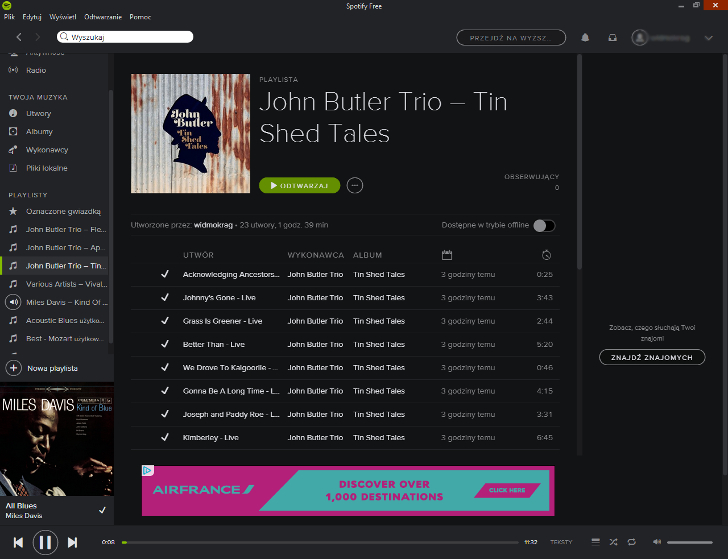Open TEKSTY lyrics button
728x559 pixels.
[x=561, y=542]
